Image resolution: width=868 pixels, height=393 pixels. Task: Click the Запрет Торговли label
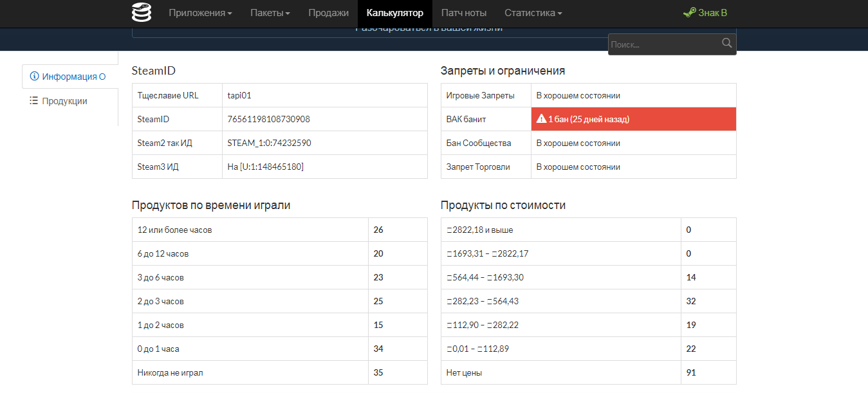pos(478,167)
